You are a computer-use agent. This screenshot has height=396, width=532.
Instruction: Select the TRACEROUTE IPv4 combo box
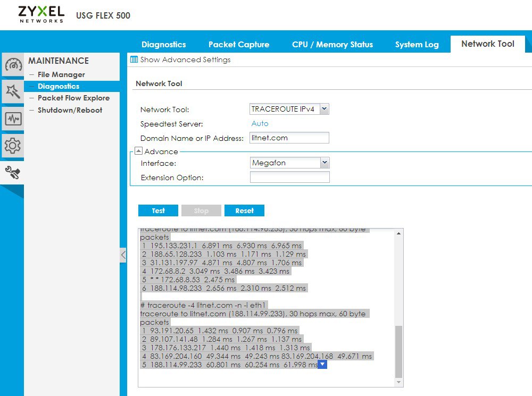point(289,109)
